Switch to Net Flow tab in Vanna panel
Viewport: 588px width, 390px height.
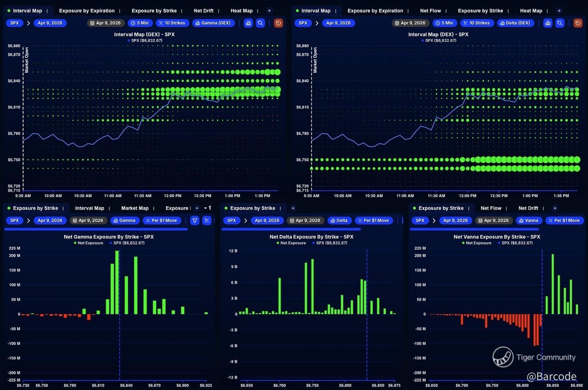(491, 208)
